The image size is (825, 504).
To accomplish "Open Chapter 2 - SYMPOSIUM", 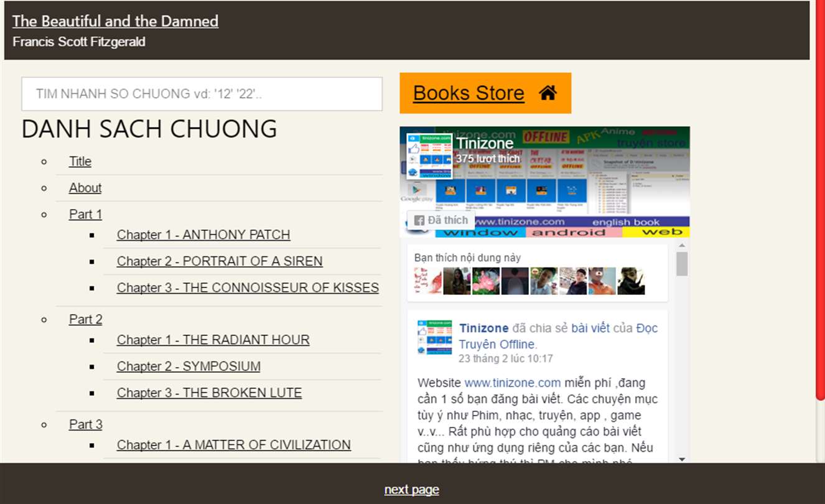I will [x=189, y=366].
